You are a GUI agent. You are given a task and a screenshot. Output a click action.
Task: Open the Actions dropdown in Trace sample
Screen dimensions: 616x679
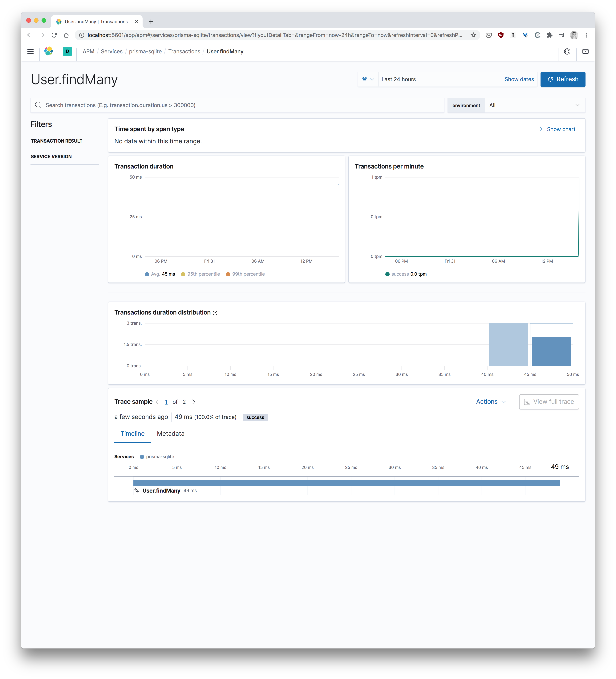click(x=491, y=401)
